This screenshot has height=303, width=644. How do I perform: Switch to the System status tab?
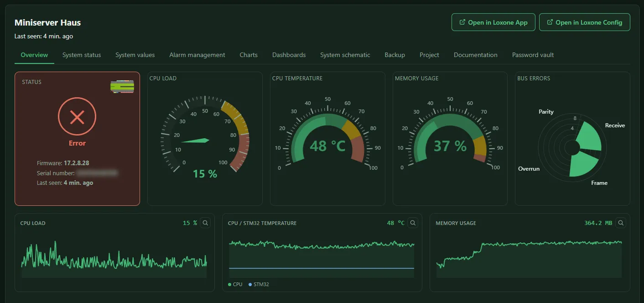tap(82, 55)
